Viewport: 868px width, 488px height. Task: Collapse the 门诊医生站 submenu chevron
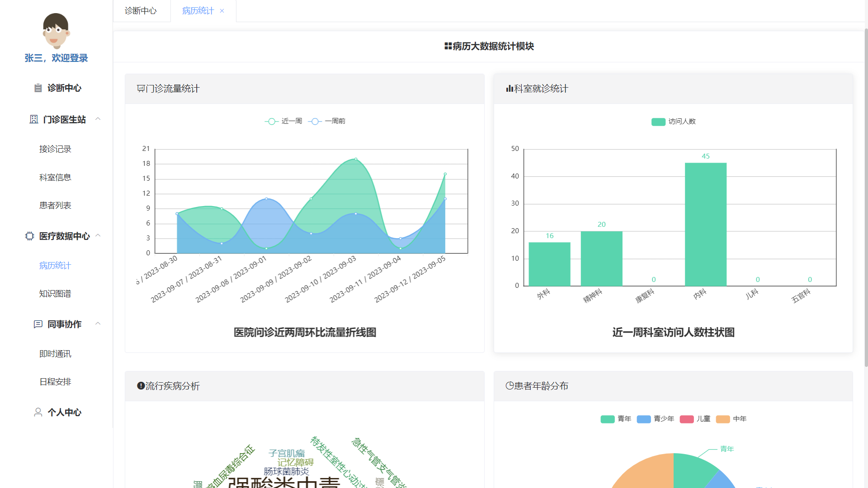pos(98,119)
